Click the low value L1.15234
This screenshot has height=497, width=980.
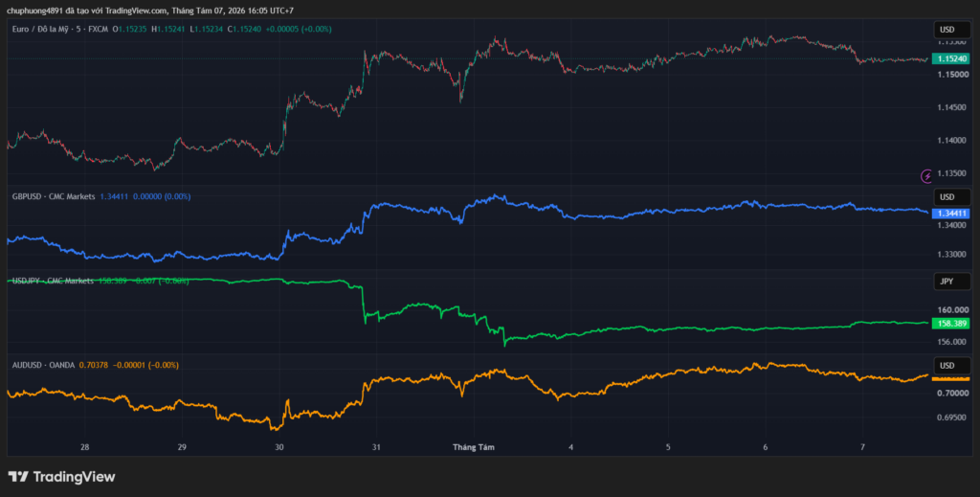[x=207, y=29]
